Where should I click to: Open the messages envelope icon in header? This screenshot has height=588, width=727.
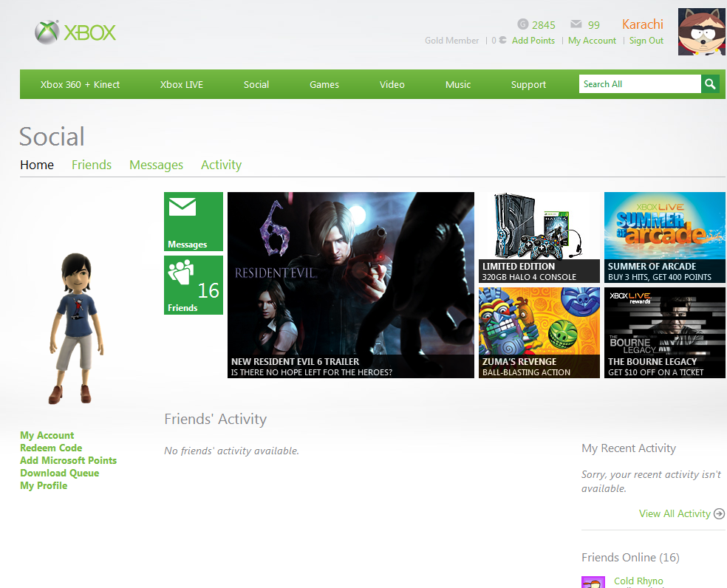point(576,24)
